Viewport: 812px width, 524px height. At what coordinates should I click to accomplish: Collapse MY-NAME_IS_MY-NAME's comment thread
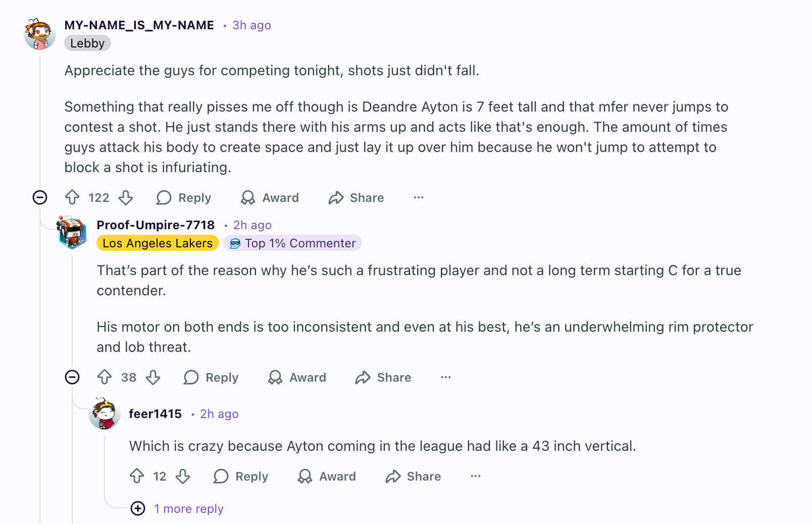[x=40, y=197]
